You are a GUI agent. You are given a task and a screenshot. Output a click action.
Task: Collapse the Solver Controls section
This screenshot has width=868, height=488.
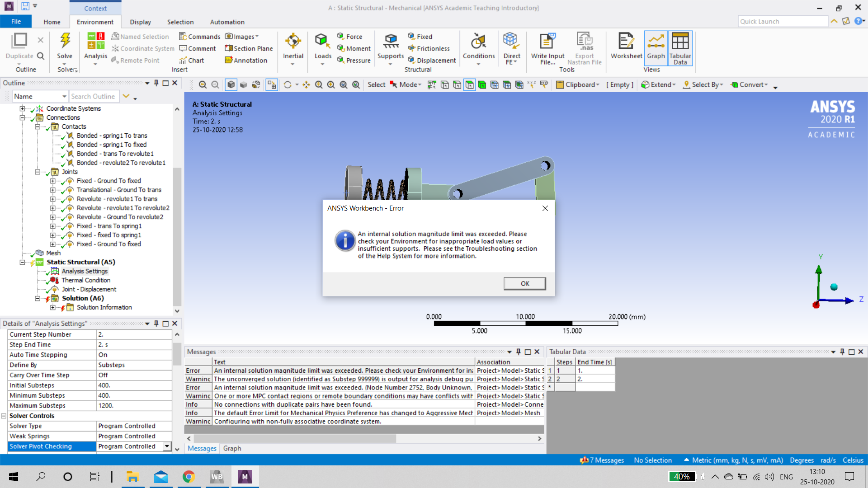(4, 416)
